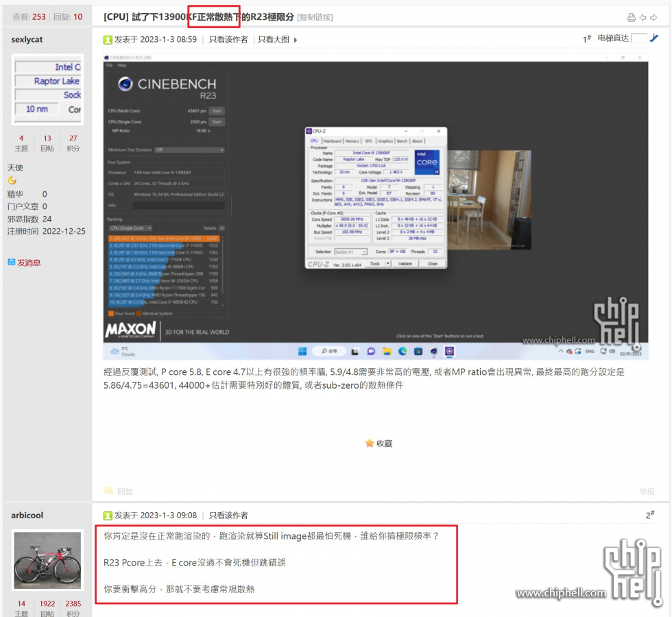The height and width of the screenshot is (617, 672).
Task: Click 只看该作者 in sexlycat's post header
Action: [228, 40]
